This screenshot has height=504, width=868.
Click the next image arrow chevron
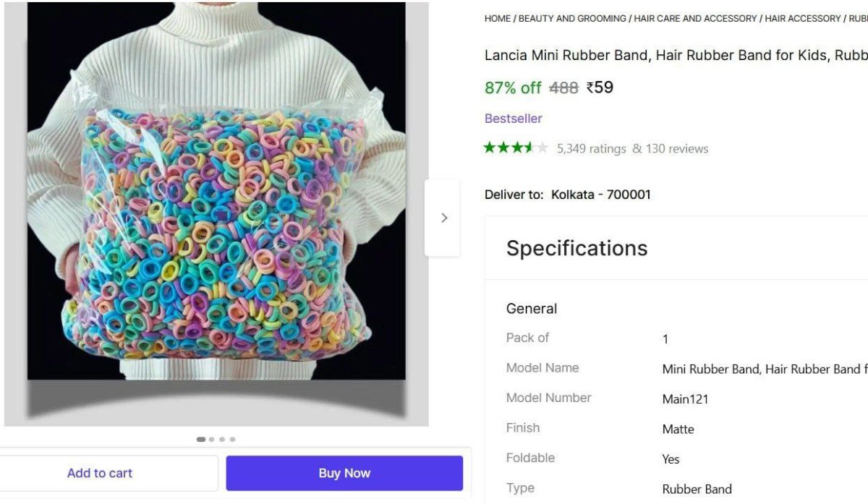point(444,218)
